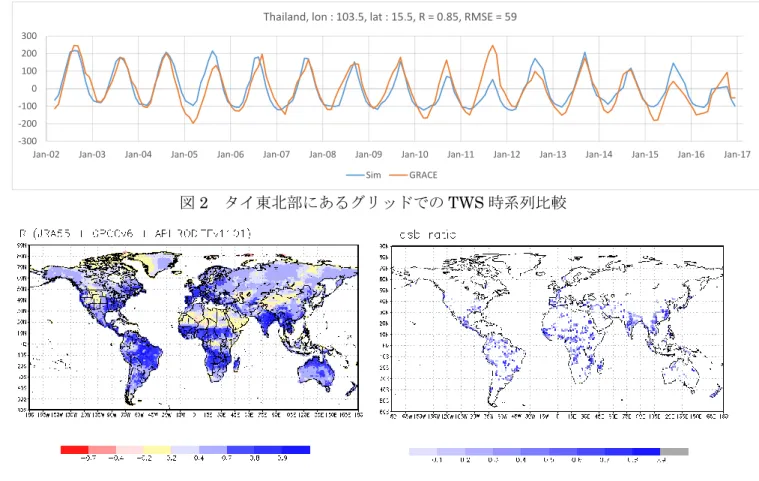Click the Jan-17 x-axis label
The width and height of the screenshot is (759, 481).
click(x=737, y=154)
